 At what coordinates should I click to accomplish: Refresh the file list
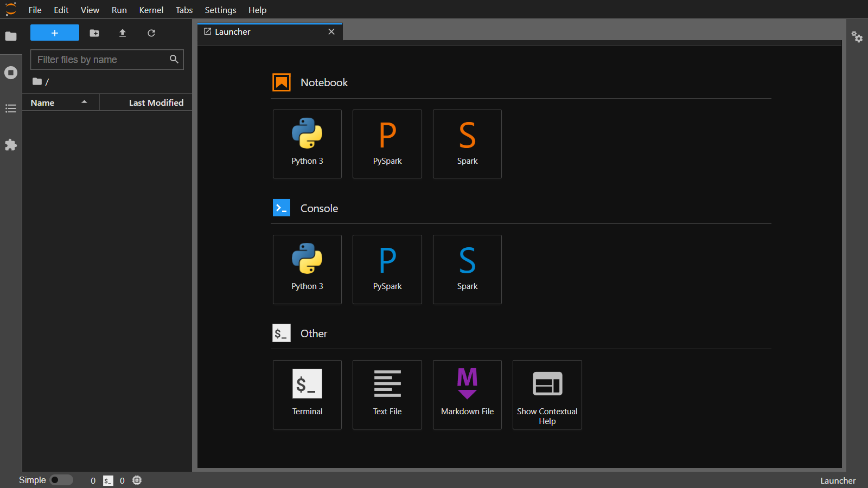click(151, 33)
